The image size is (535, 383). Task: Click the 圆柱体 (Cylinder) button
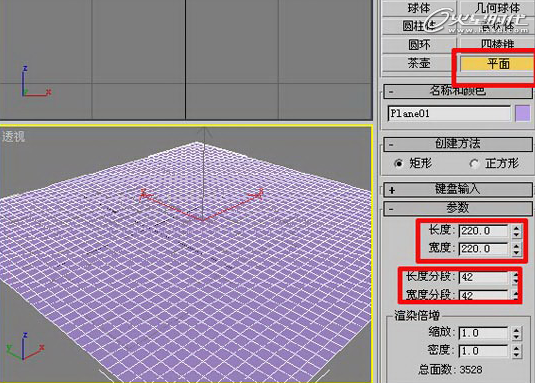point(419,26)
